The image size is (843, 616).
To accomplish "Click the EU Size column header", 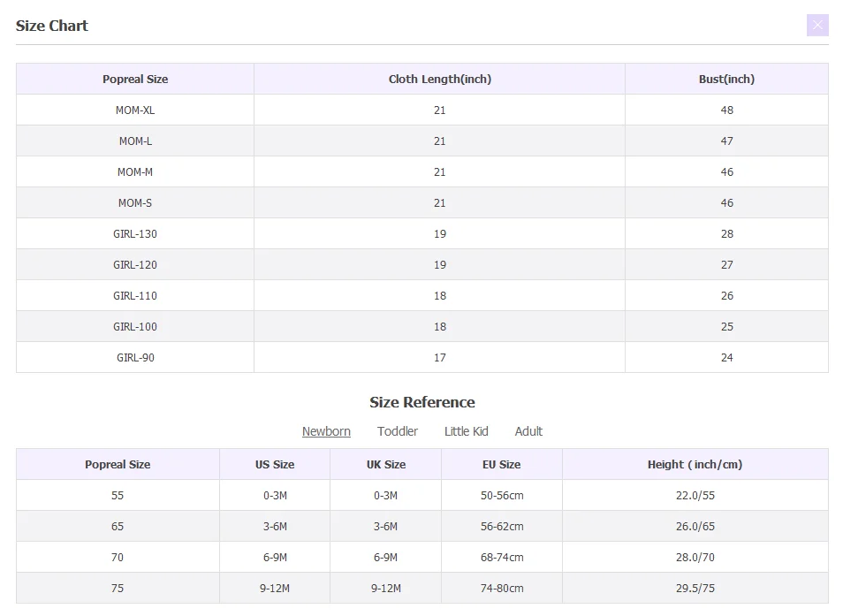I will [502, 464].
